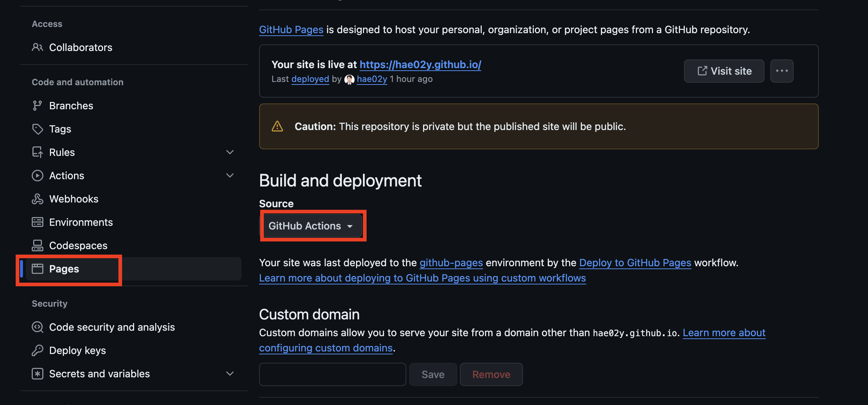Click the Codespaces icon in sidebar
This screenshot has height=405, width=868.
click(37, 245)
